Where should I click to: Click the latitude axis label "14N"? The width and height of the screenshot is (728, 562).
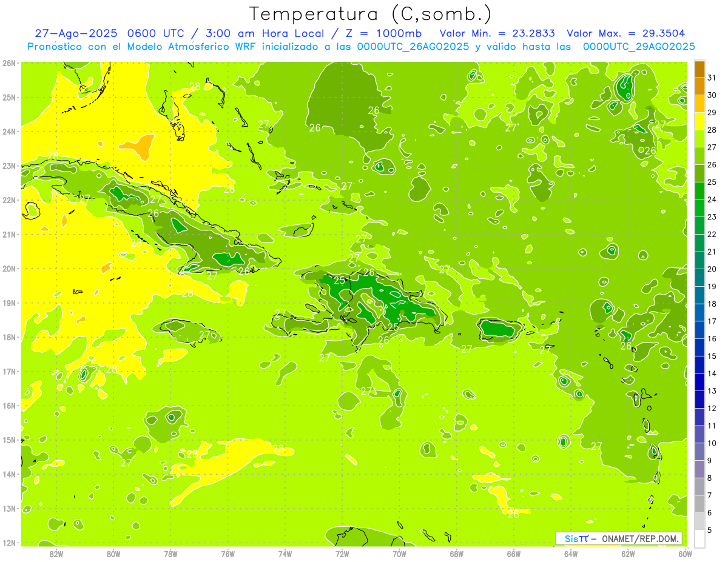pyautogui.click(x=9, y=474)
